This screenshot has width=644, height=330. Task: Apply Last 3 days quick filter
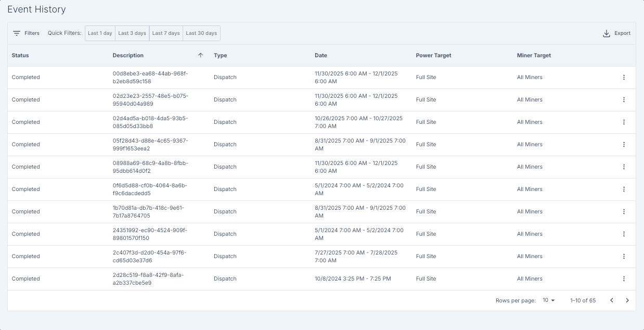(132, 33)
